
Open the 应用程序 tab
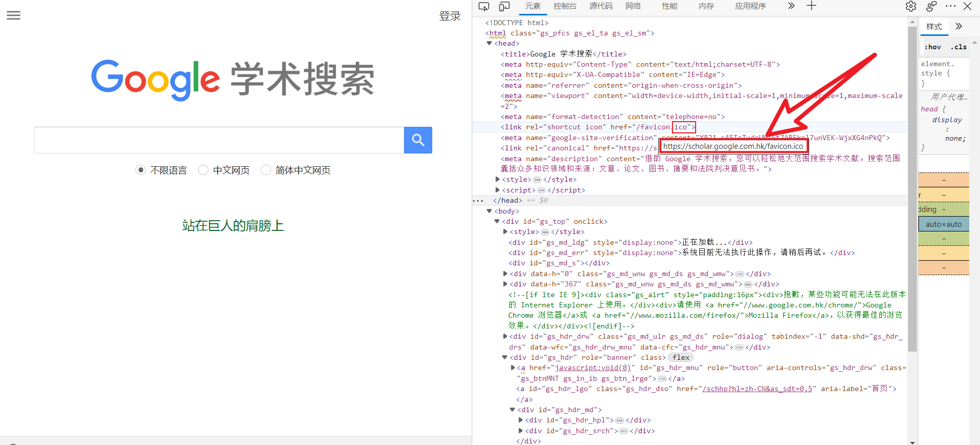click(750, 6)
